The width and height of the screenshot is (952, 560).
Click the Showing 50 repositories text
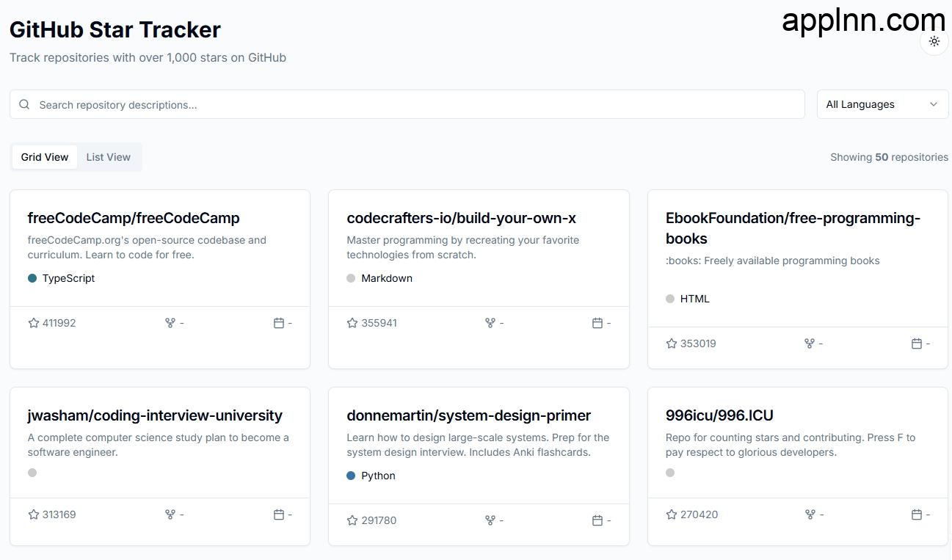pyautogui.click(x=889, y=157)
